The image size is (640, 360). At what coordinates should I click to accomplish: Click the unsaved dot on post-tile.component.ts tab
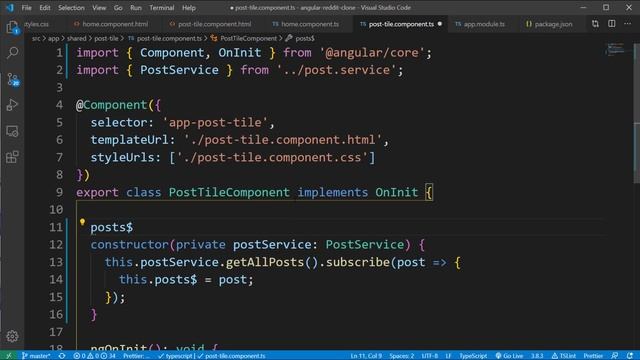(440, 24)
